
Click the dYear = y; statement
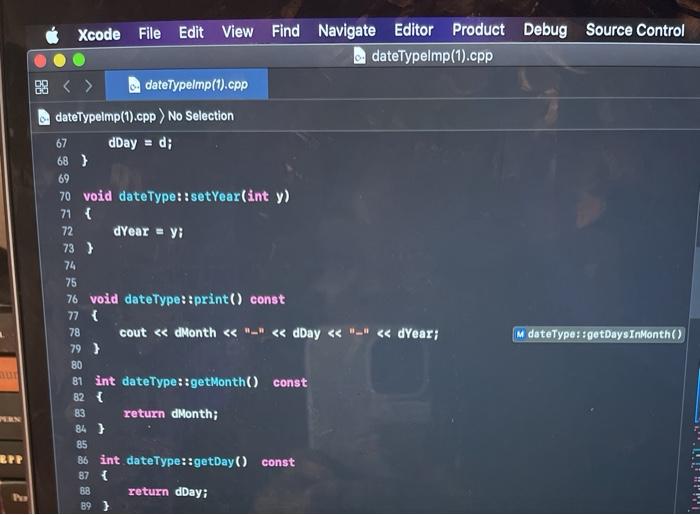click(148, 232)
